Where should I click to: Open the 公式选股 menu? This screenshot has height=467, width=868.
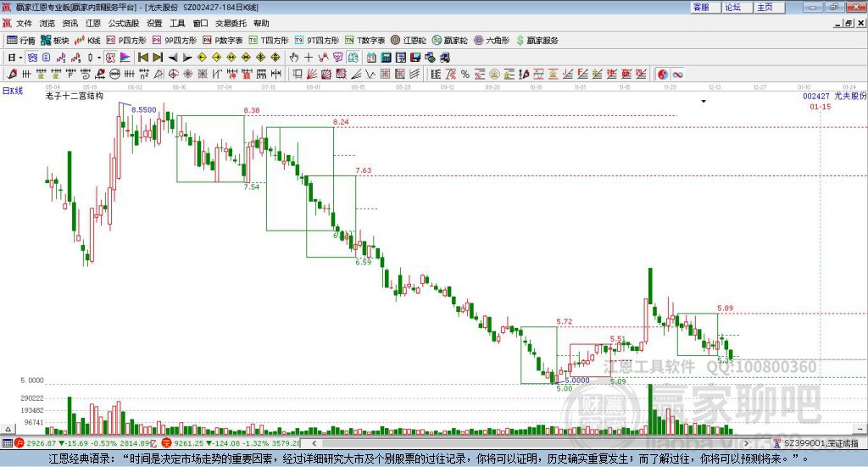click(x=124, y=23)
